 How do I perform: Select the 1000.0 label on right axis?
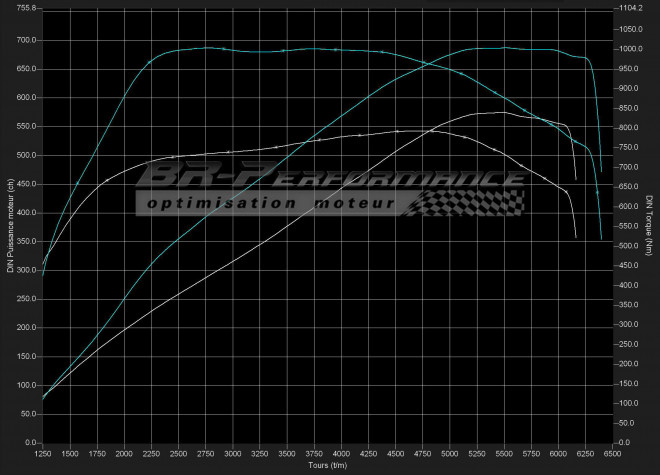[x=633, y=49]
